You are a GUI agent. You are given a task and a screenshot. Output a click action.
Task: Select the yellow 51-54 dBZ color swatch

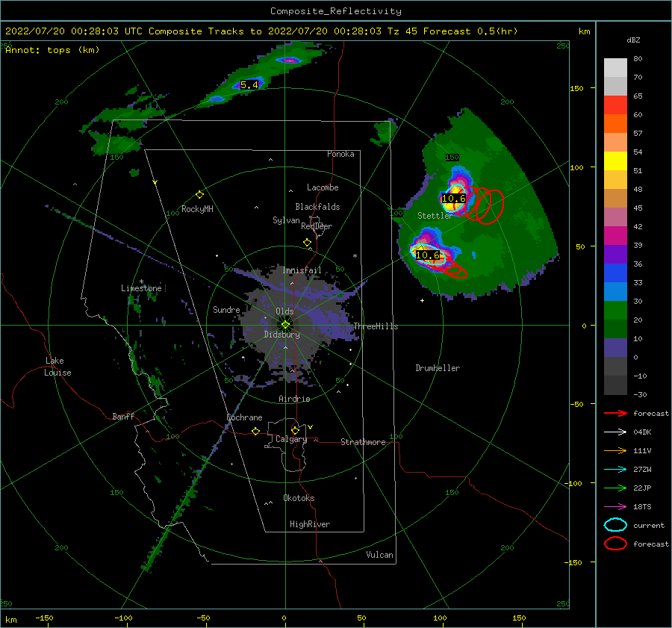click(x=615, y=161)
